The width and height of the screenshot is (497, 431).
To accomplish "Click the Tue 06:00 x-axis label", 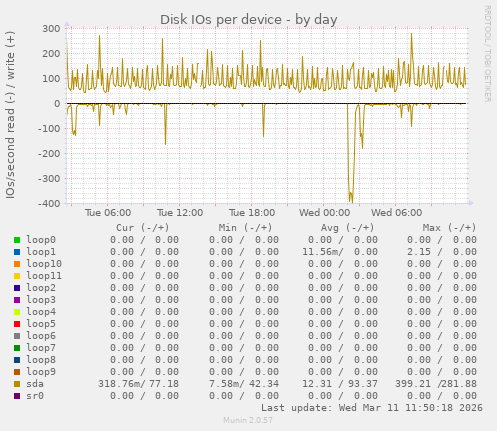I will tap(108, 213).
